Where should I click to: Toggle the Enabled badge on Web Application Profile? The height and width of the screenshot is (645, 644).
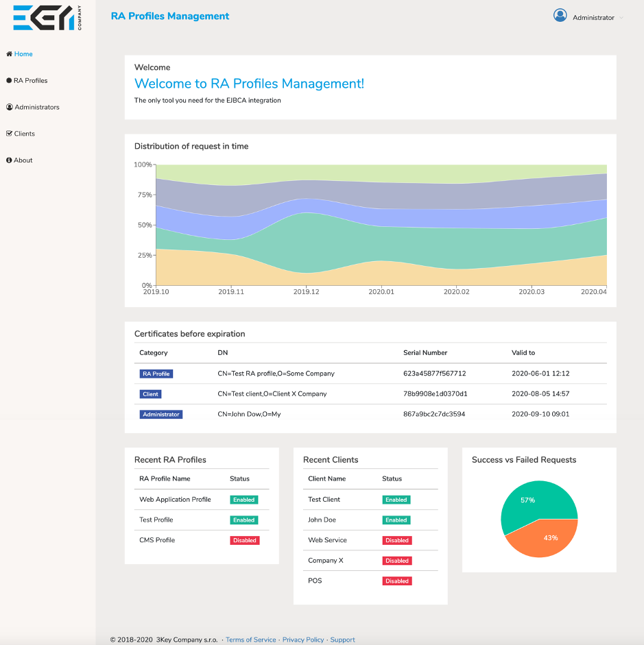tap(243, 499)
